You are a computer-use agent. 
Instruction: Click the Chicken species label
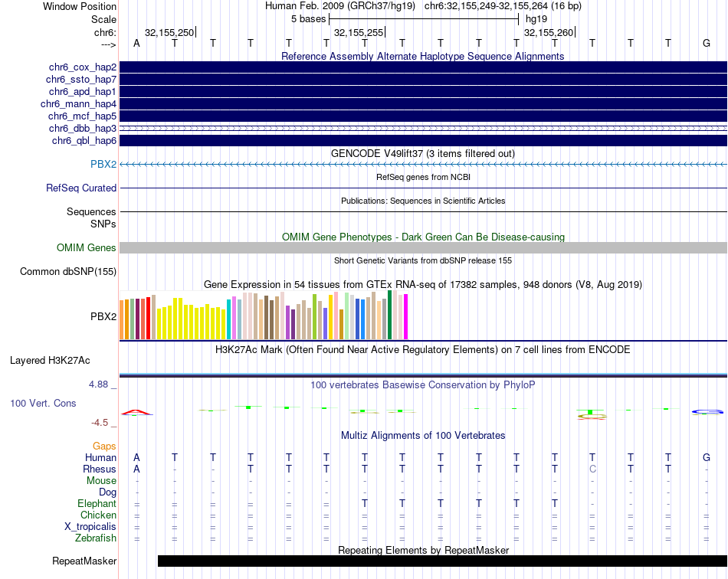tap(98, 515)
